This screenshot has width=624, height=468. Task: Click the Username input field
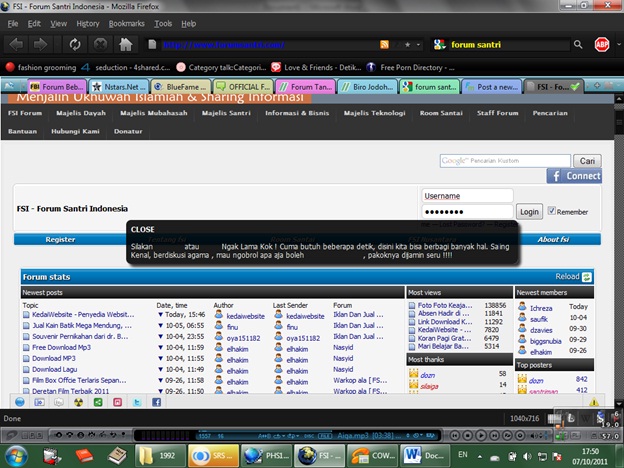coord(467,196)
